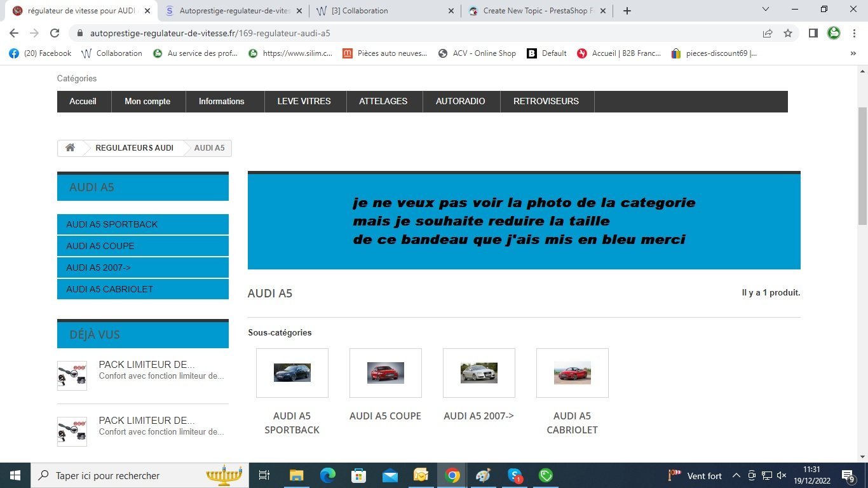Open the pieces-discount69 bookmark

pos(714,53)
